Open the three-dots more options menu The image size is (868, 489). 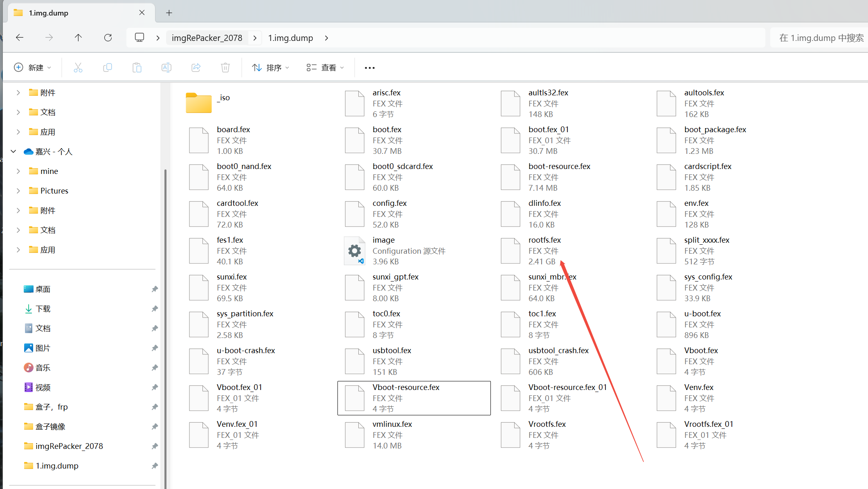370,68
